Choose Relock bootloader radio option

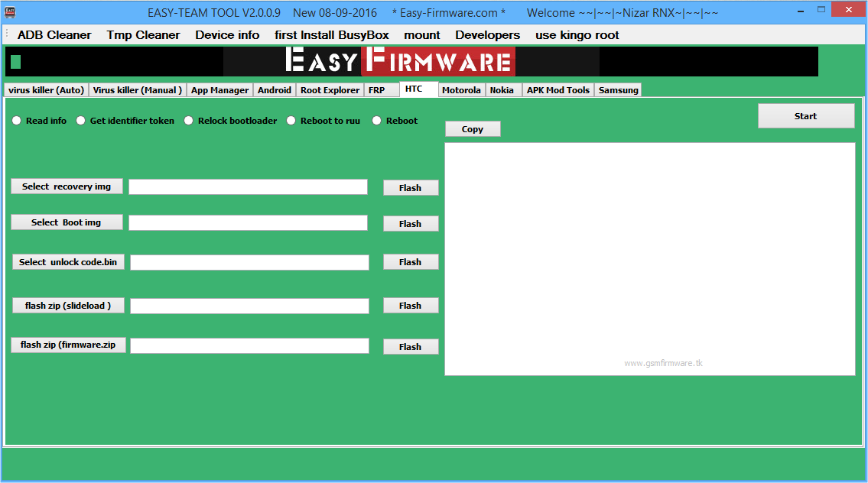[230, 121]
